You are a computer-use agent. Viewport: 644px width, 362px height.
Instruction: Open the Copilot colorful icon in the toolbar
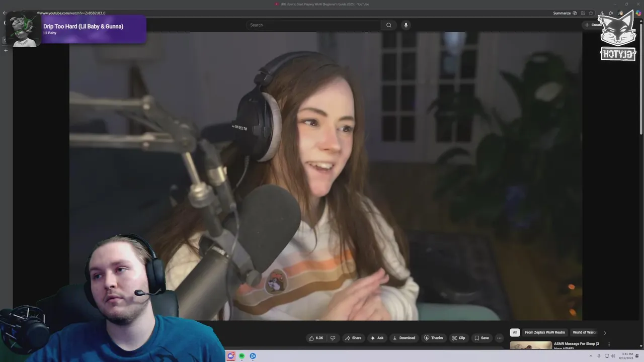click(x=638, y=13)
